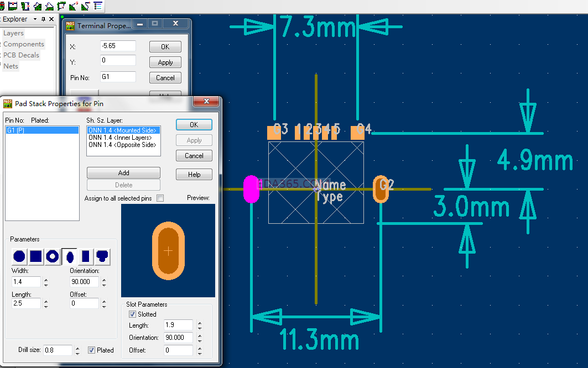Viewport: 588px width, 368px height.
Task: Open Explorer panel dropdown arrow
Action: click(35, 19)
